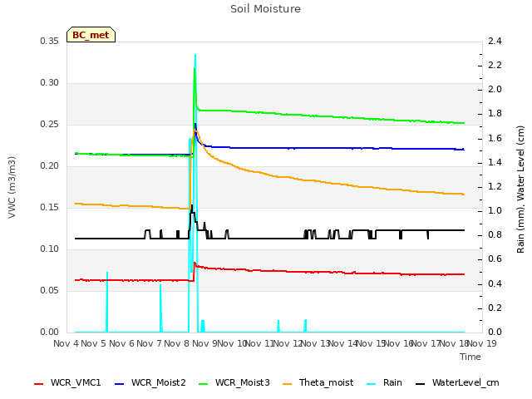Click the Nov 19 tick label
The height and width of the screenshot is (399, 532).
pos(482,343)
